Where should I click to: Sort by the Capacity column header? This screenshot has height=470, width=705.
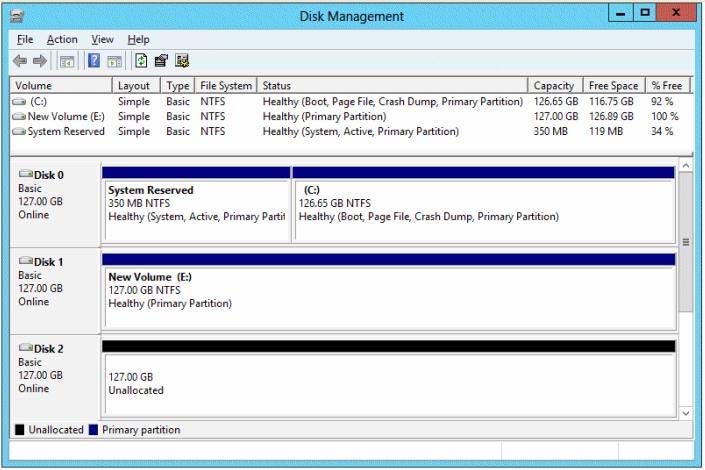(555, 85)
